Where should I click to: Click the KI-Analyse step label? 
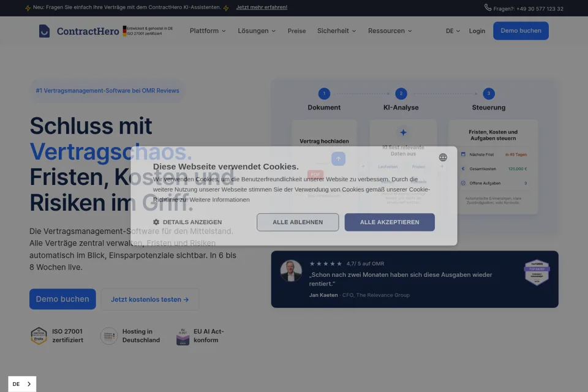pyautogui.click(x=401, y=107)
